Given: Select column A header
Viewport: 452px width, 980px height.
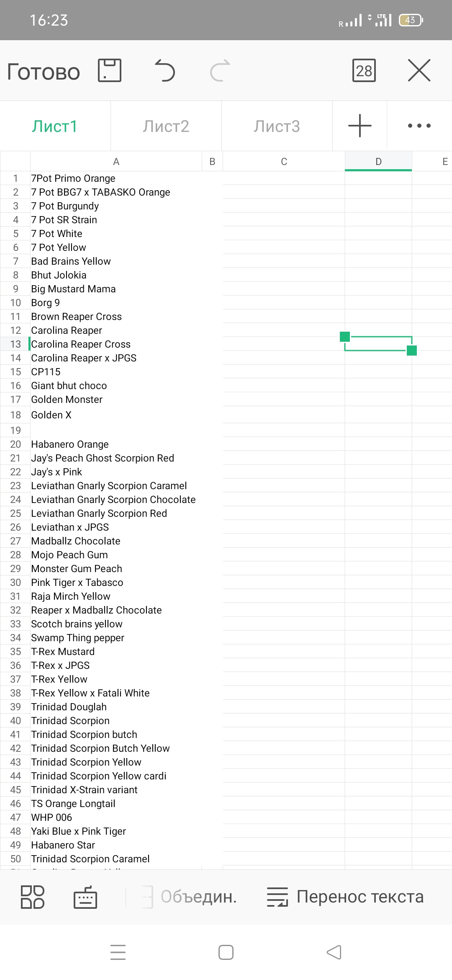Looking at the screenshot, I should 116,162.
